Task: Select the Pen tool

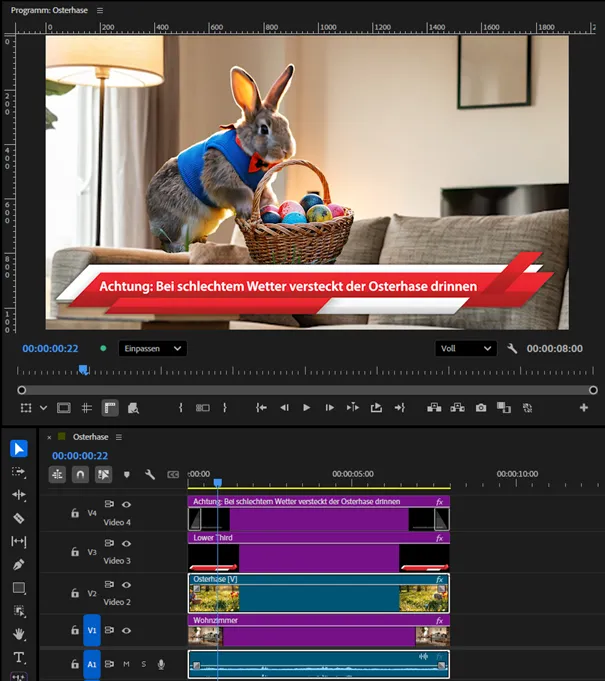Action: (18, 565)
